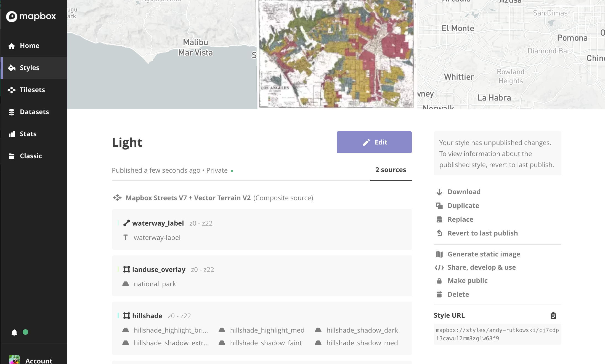This screenshot has height=364, width=605.
Task: Copy Style URL with clipboard icon
Action: (553, 315)
